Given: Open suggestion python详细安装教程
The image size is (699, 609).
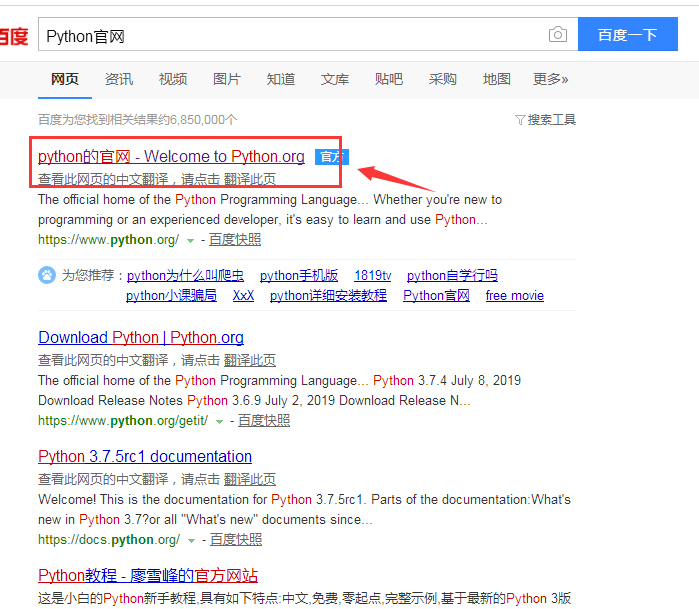Looking at the screenshot, I should [329, 296].
